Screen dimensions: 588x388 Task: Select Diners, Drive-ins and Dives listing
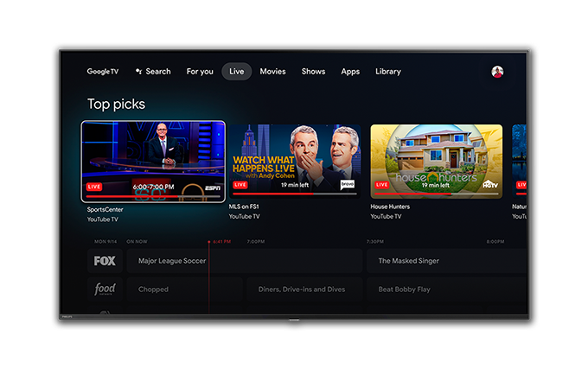tap(302, 289)
